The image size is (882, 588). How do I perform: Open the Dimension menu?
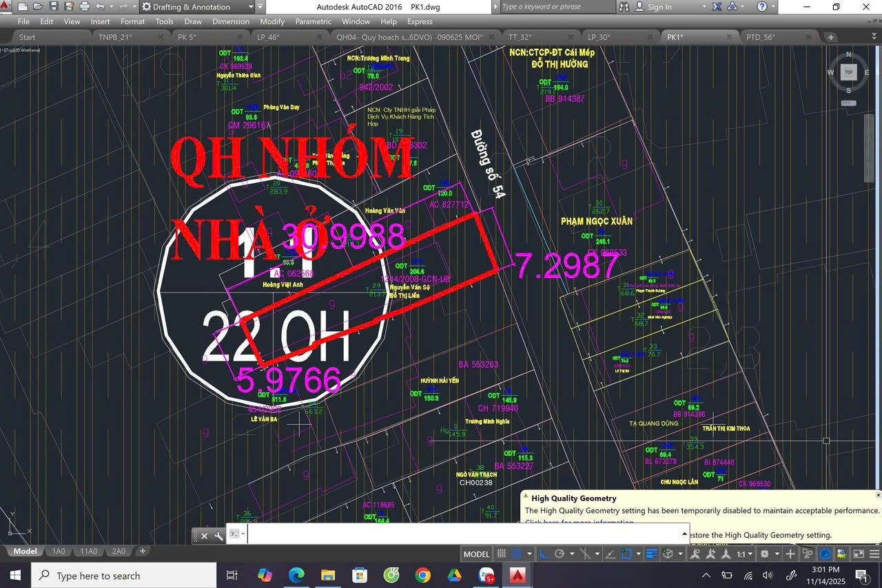(x=231, y=21)
